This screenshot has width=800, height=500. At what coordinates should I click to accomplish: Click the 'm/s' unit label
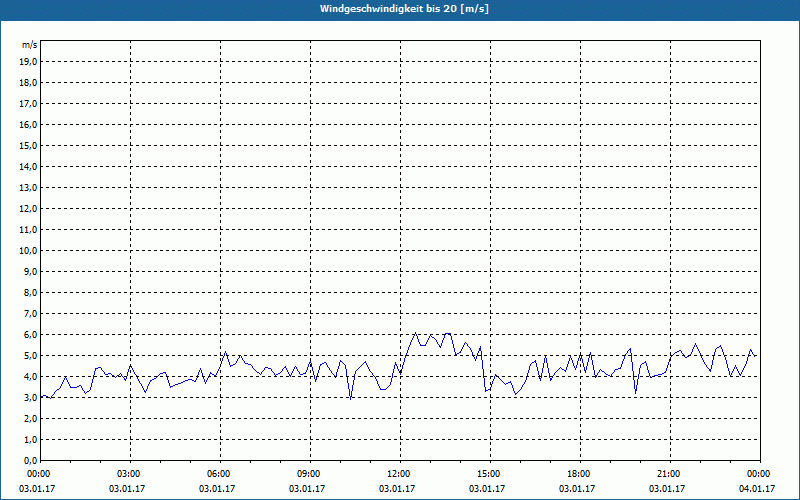tap(30, 45)
